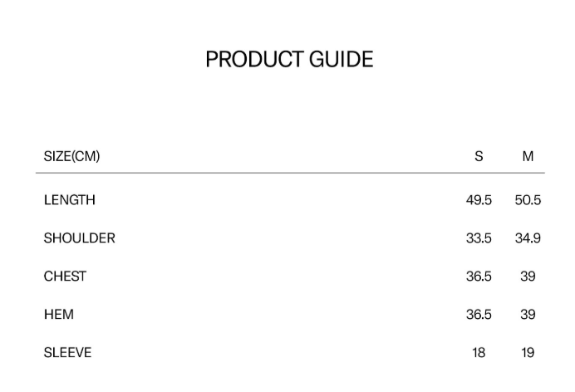The width and height of the screenshot is (575, 392).
Task: Click the sleeve value 18
Action: pos(479,353)
